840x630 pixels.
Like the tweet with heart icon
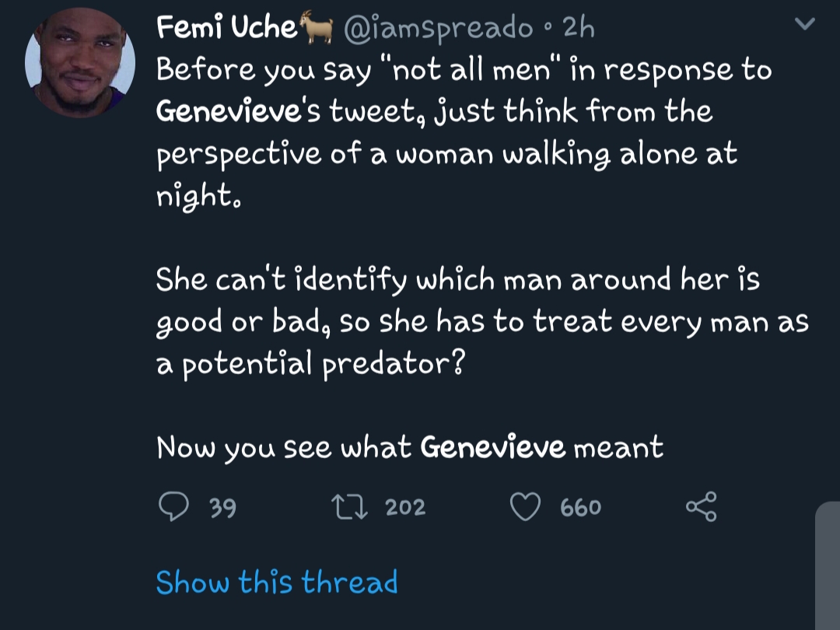(525, 506)
